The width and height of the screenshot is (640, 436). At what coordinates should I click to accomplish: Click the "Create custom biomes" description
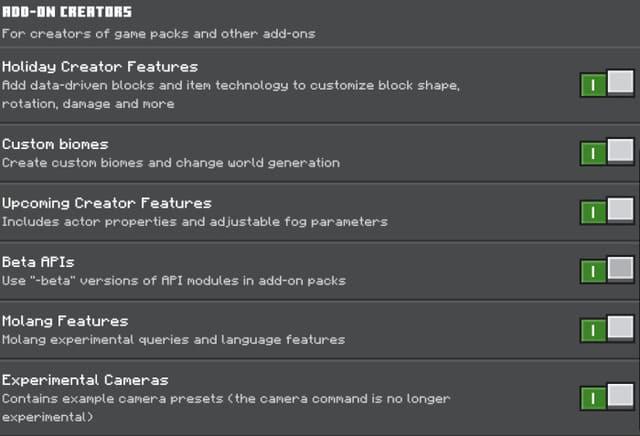[171, 162]
